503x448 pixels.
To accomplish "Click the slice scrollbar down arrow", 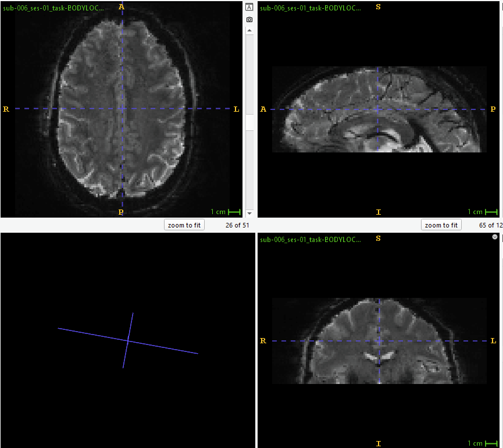I will point(249,214).
